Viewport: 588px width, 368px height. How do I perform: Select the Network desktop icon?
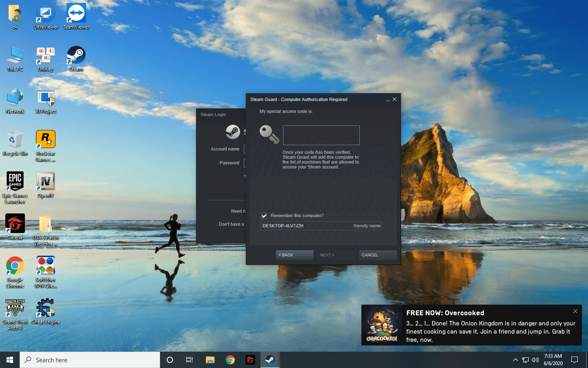pos(15,101)
